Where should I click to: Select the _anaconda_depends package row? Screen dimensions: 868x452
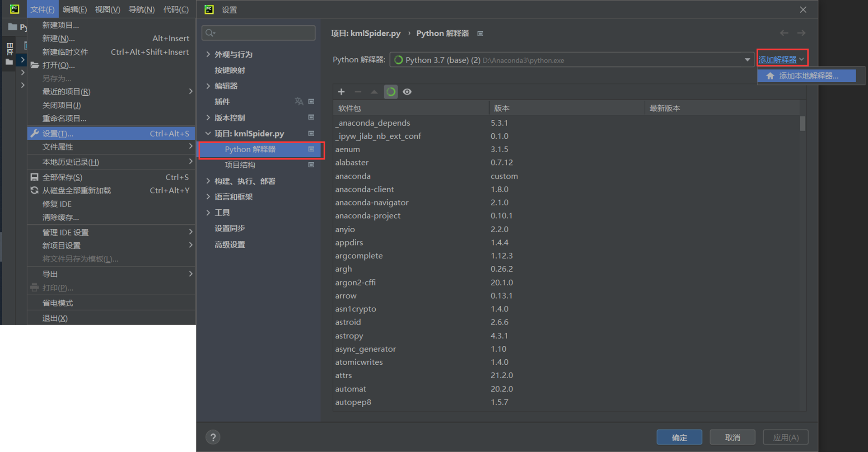click(x=566, y=123)
